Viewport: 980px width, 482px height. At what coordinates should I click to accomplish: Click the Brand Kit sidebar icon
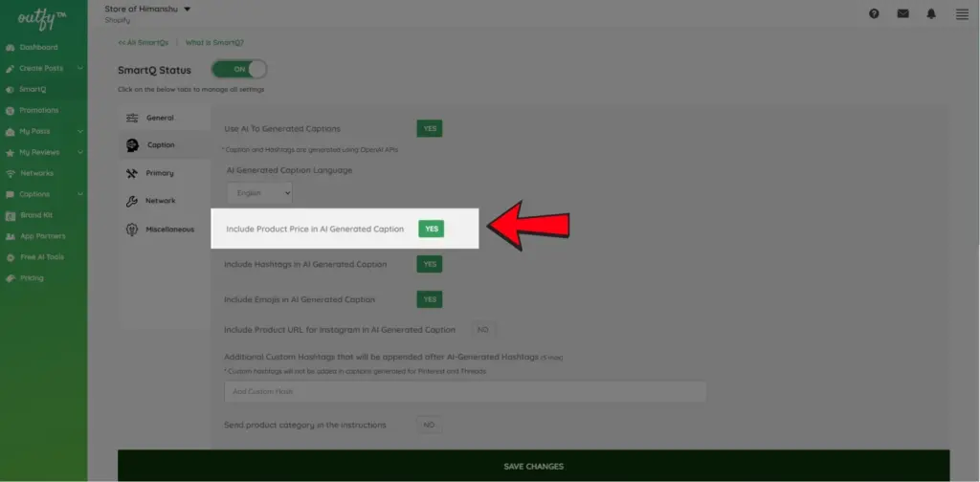[11, 215]
